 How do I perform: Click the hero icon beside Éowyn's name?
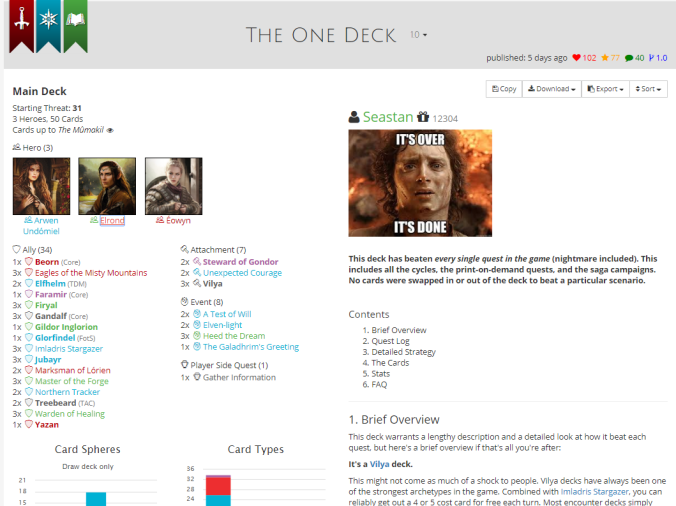coord(160,220)
